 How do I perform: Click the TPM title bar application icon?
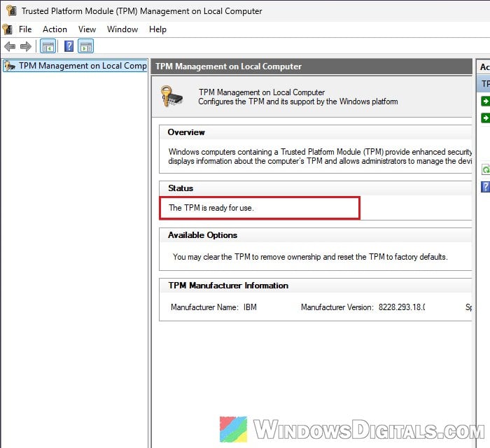(x=12, y=10)
